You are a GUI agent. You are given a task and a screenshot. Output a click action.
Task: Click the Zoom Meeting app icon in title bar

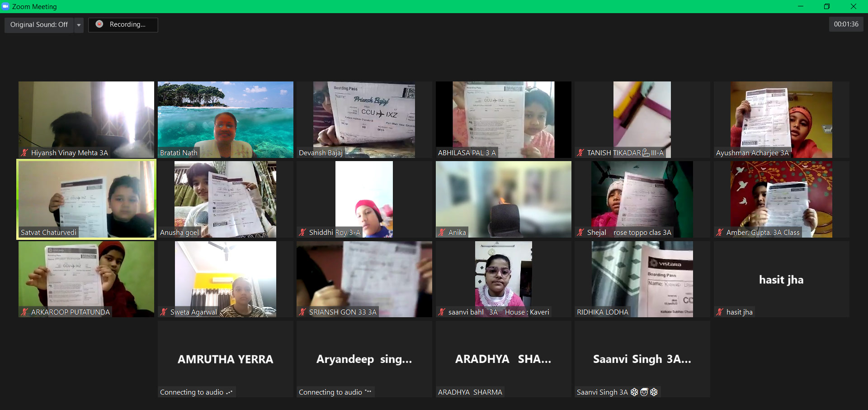(5, 6)
